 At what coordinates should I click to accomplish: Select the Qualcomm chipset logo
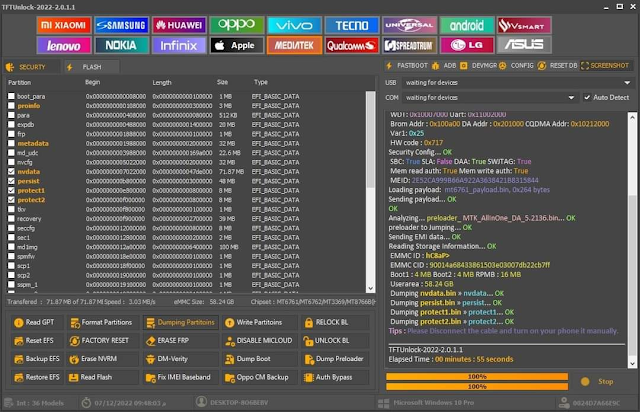click(352, 45)
